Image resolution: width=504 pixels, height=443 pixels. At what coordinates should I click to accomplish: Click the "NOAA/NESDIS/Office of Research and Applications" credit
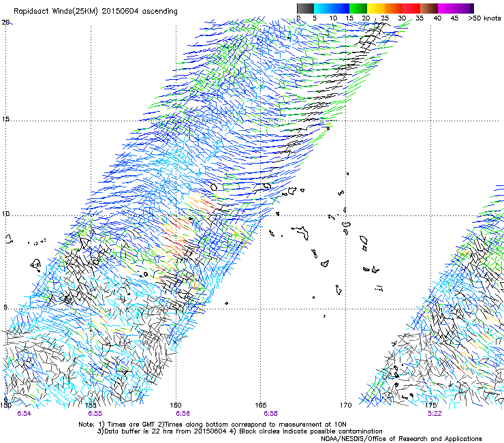coord(401,439)
